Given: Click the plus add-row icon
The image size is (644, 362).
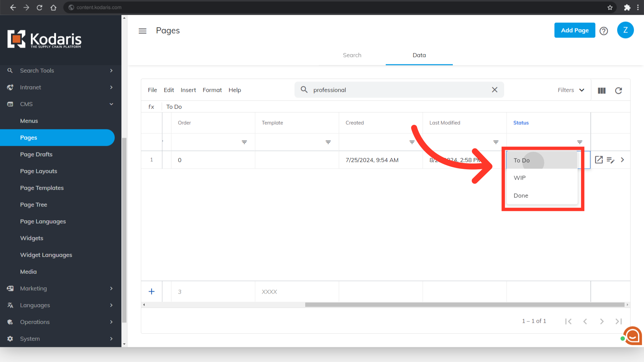Looking at the screenshot, I should coord(152,292).
